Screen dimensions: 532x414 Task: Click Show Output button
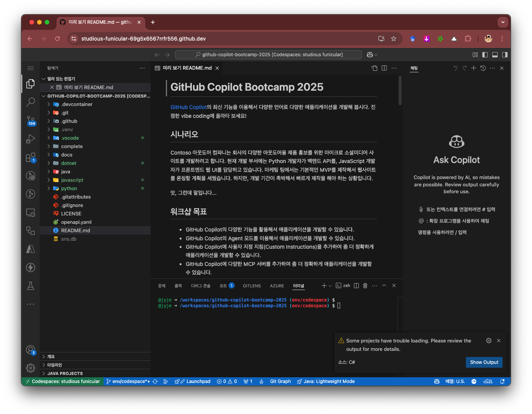coord(484,362)
